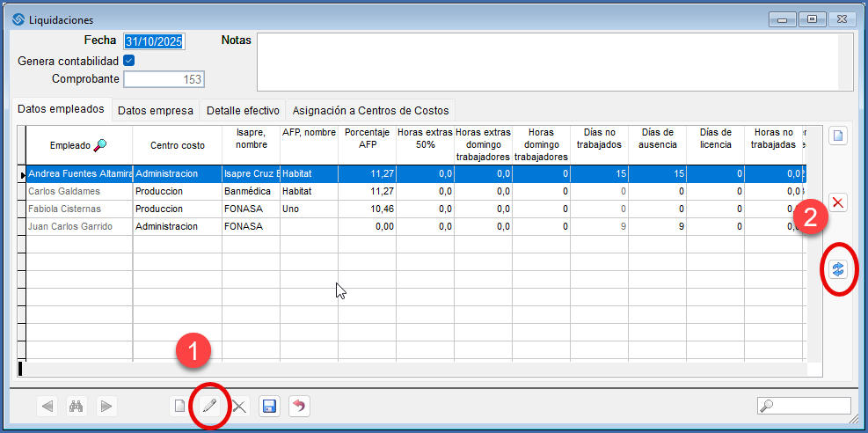Click the Fecha date field
Viewport: 868px width, 433px height.
point(155,41)
